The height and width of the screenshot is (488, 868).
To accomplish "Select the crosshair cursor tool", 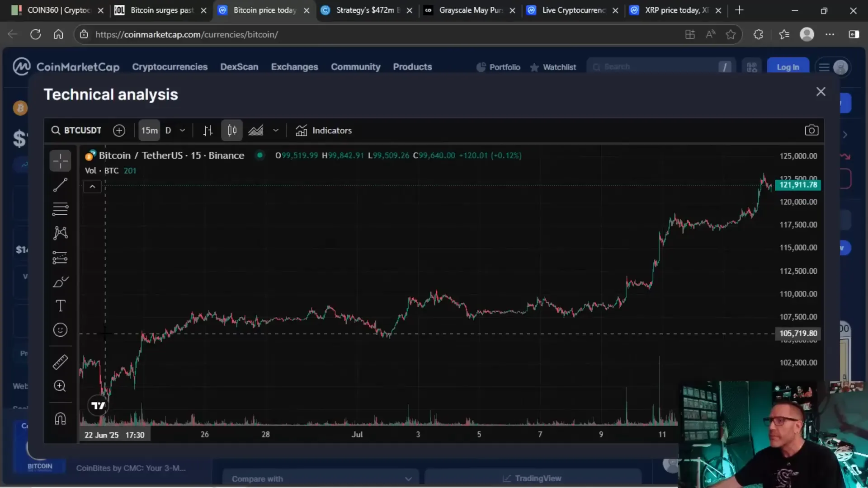I will pyautogui.click(x=60, y=161).
